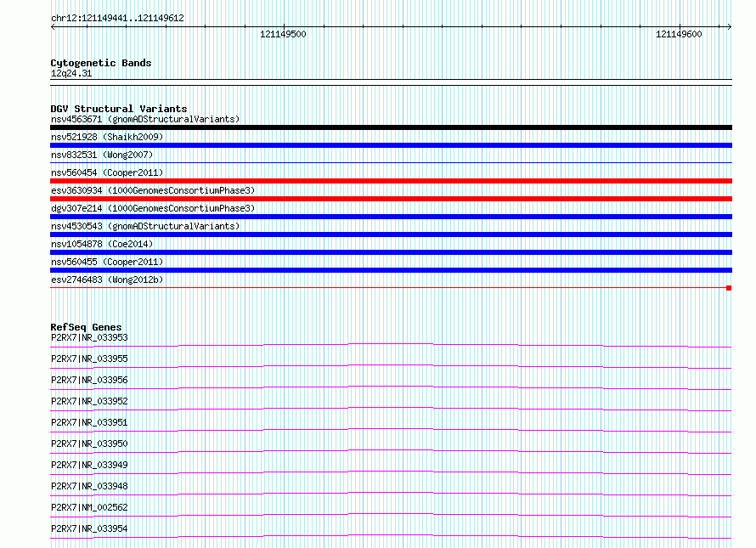Click the red end block of esv2746483
Screen dimensions: 756x548
729,288
